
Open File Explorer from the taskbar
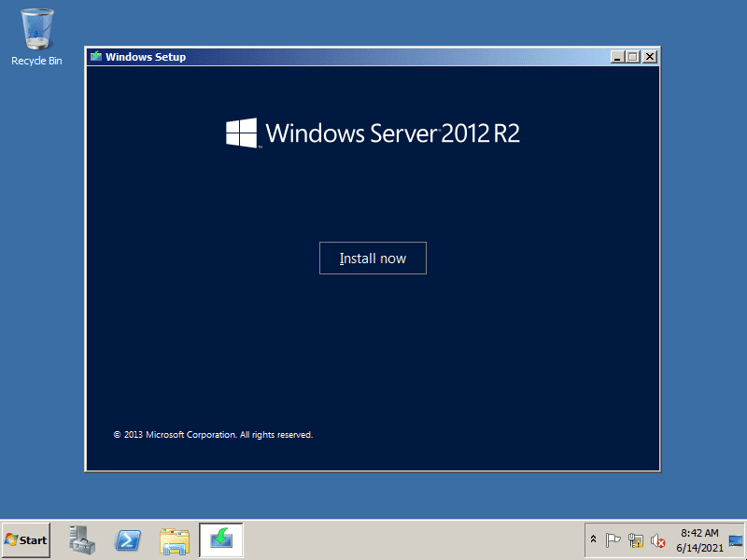click(x=174, y=539)
